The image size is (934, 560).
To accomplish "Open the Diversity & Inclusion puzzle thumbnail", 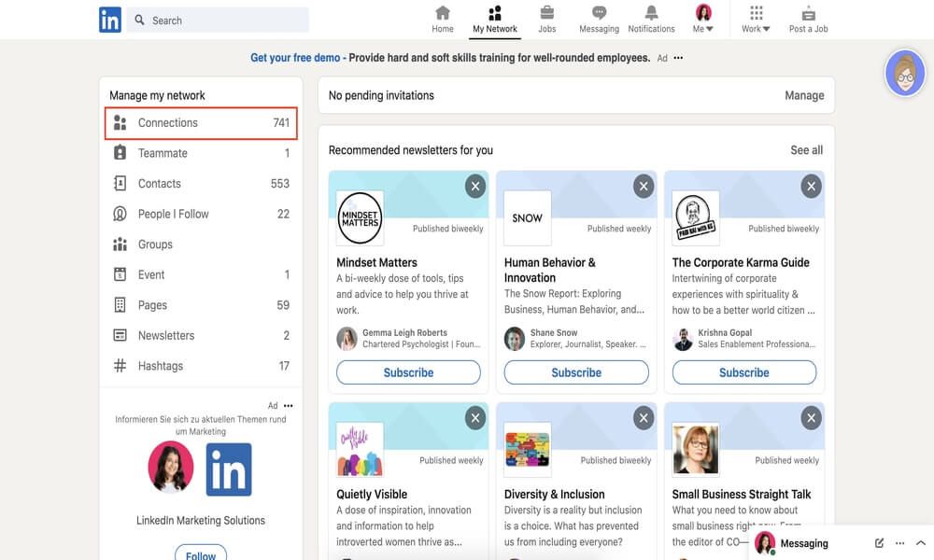I will click(x=528, y=449).
